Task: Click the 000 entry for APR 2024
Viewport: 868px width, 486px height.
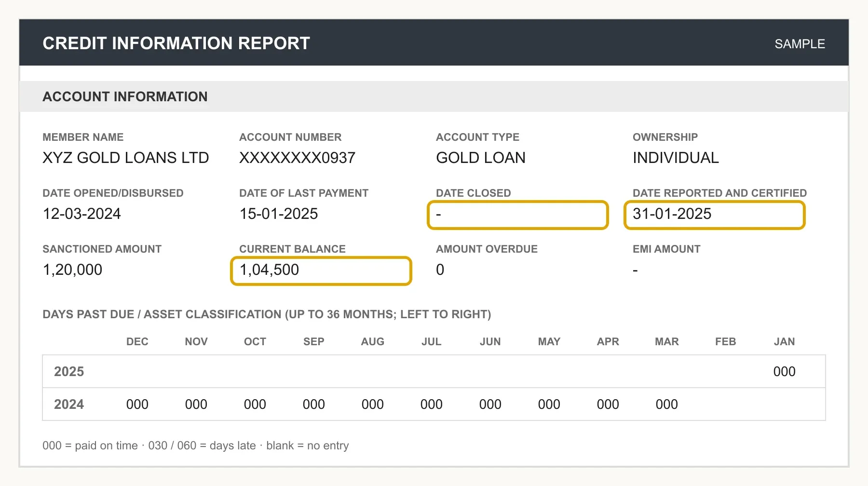Action: (608, 404)
